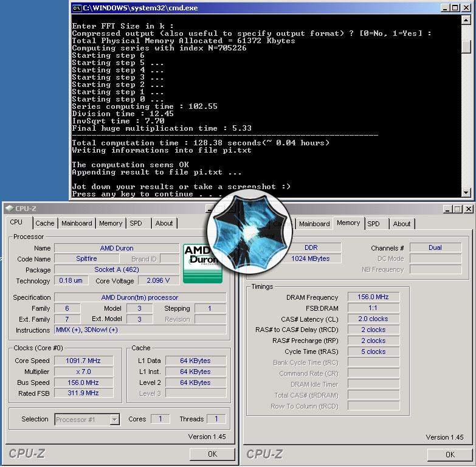This screenshot has width=476, height=467.
Task: Click the empty Command Rate (CR) field
Action: (373, 373)
